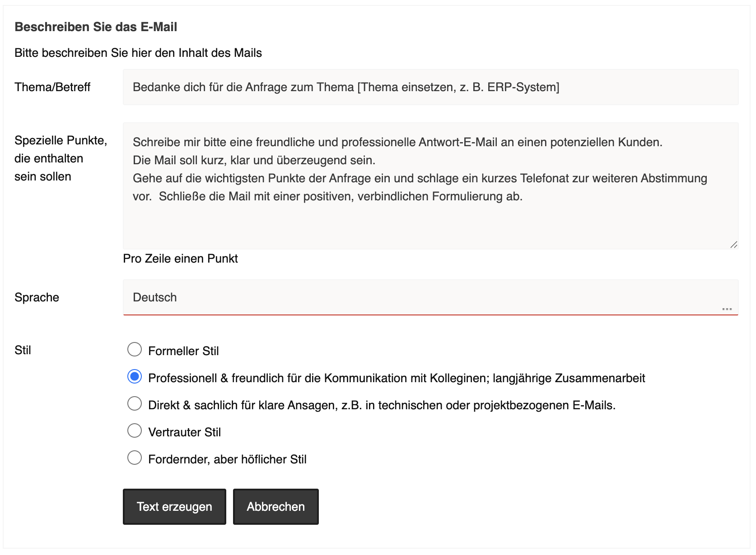
Task: Select the Vertrauter Stil radio button
Action: pos(135,431)
